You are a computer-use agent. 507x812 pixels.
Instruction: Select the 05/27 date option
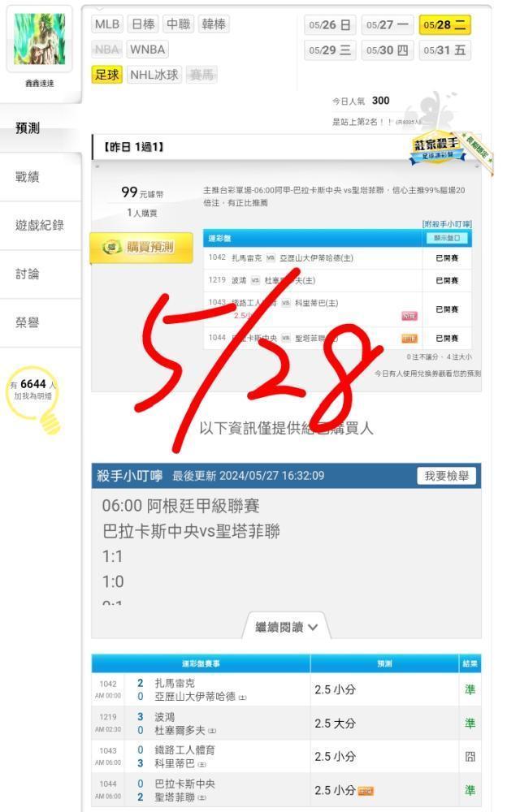pyautogui.click(x=388, y=25)
